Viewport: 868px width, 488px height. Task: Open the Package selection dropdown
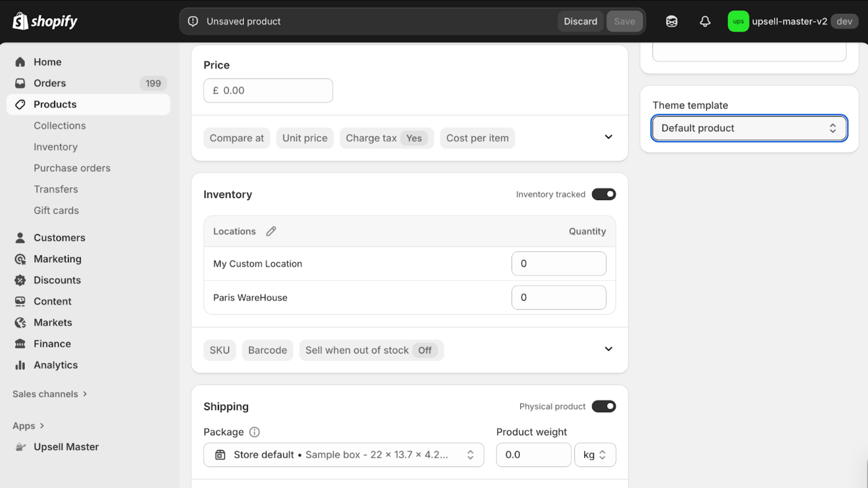[x=344, y=455]
